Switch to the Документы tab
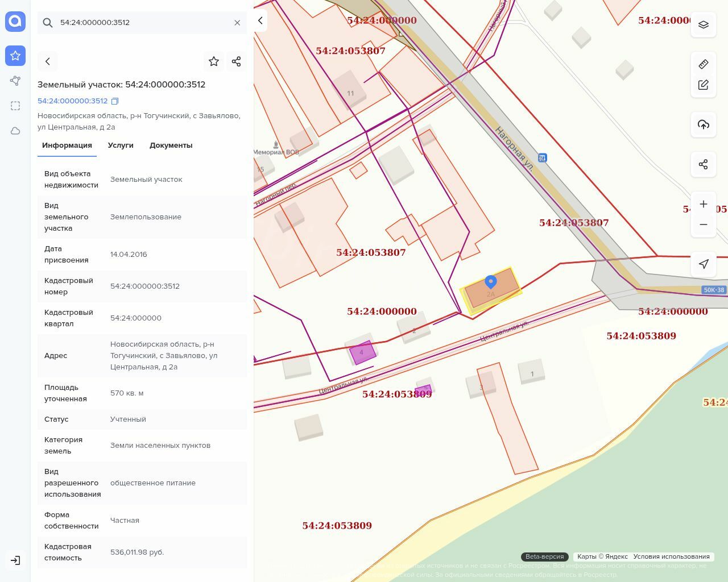 pyautogui.click(x=171, y=145)
